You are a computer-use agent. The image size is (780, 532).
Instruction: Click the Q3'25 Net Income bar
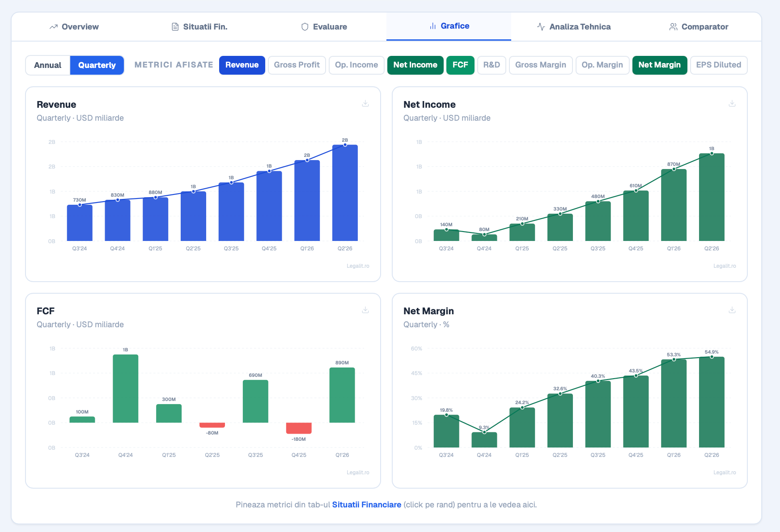pyautogui.click(x=598, y=221)
